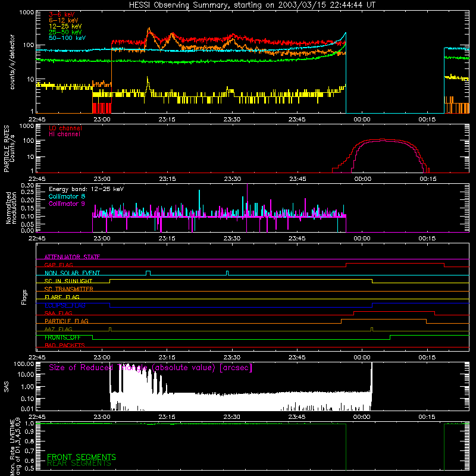Image resolution: width=476 pixels, height=476 pixels.
Task: Click the 1000 y-axis value on counts plot
Action: pos(26,12)
